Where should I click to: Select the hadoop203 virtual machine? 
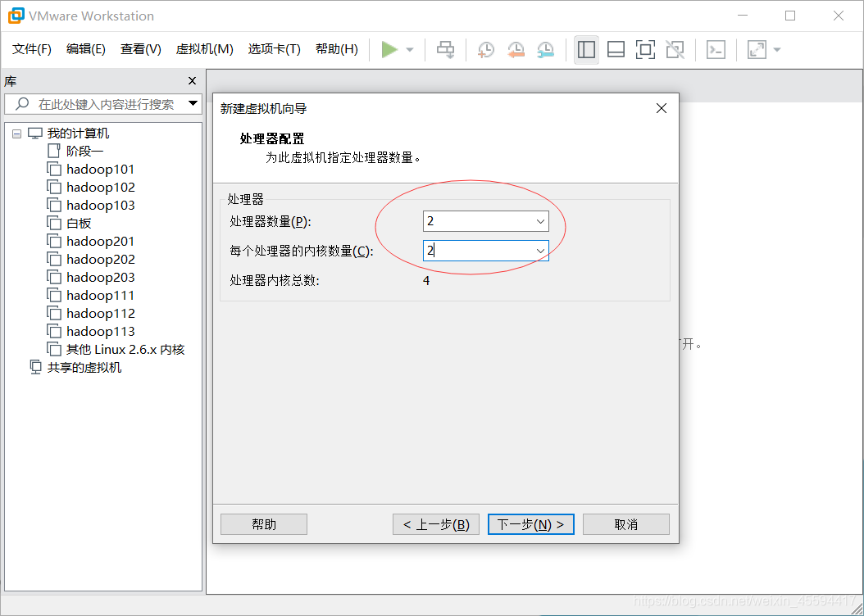click(100, 278)
